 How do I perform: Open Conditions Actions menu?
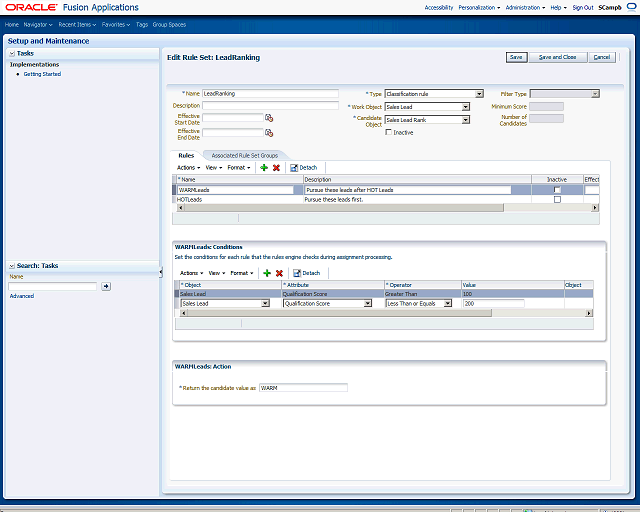tap(191, 273)
